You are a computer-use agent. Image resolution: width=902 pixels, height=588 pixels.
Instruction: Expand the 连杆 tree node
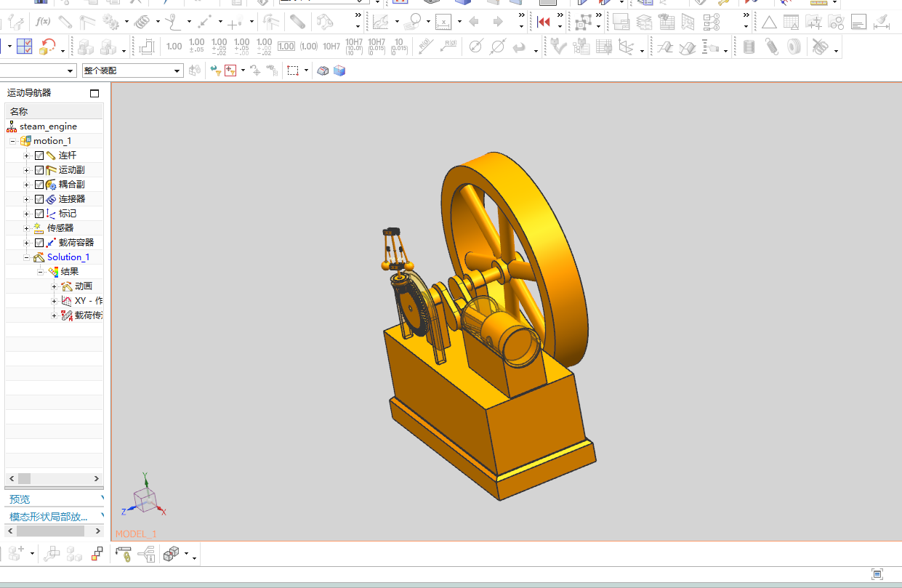pyautogui.click(x=27, y=156)
